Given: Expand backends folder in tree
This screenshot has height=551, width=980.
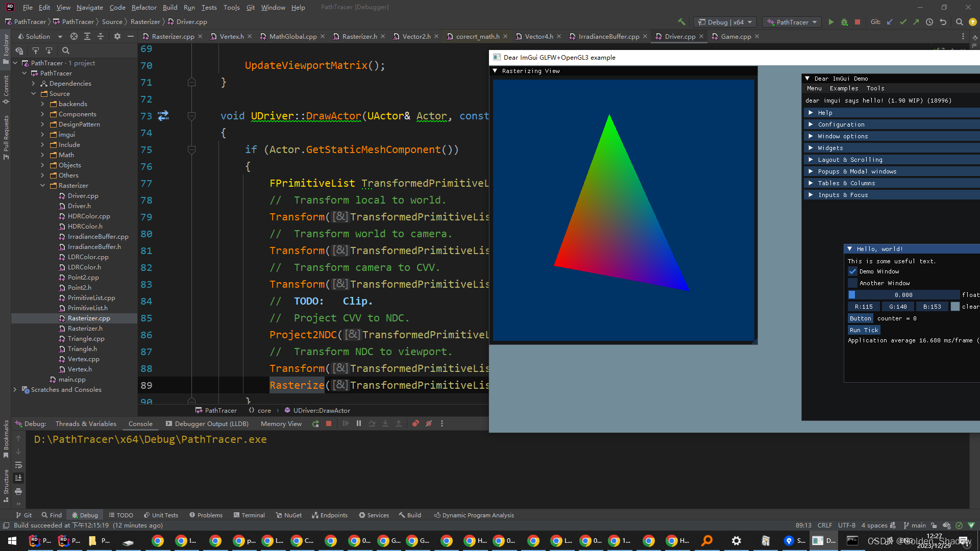Looking at the screenshot, I should pos(42,104).
